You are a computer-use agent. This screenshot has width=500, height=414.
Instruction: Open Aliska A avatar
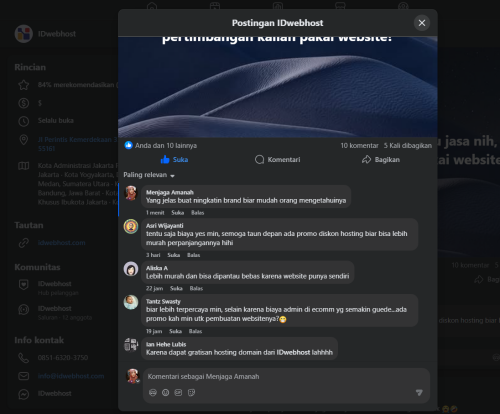coord(131,269)
